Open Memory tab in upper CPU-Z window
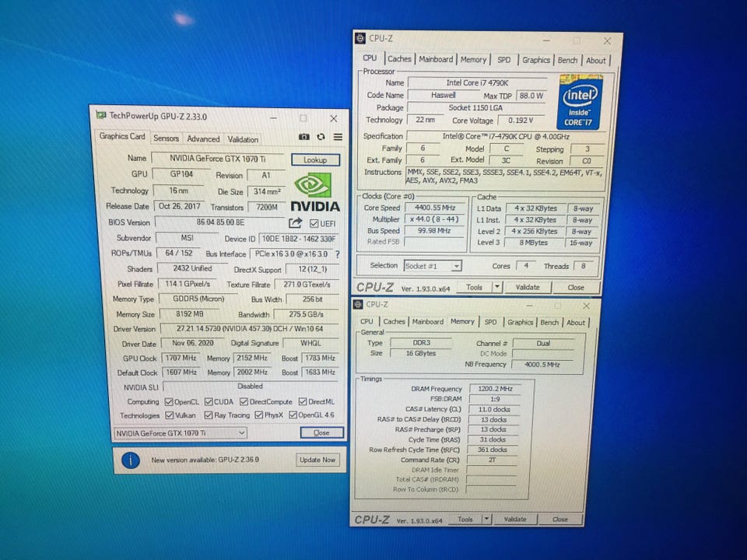This screenshot has height=560, width=747. [473, 60]
